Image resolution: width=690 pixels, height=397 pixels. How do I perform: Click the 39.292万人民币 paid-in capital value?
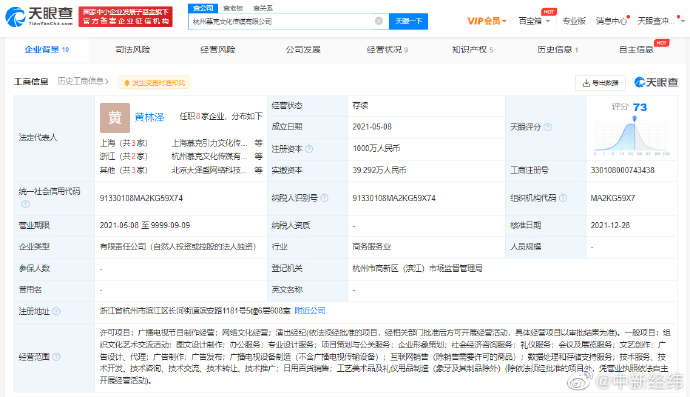379,170
